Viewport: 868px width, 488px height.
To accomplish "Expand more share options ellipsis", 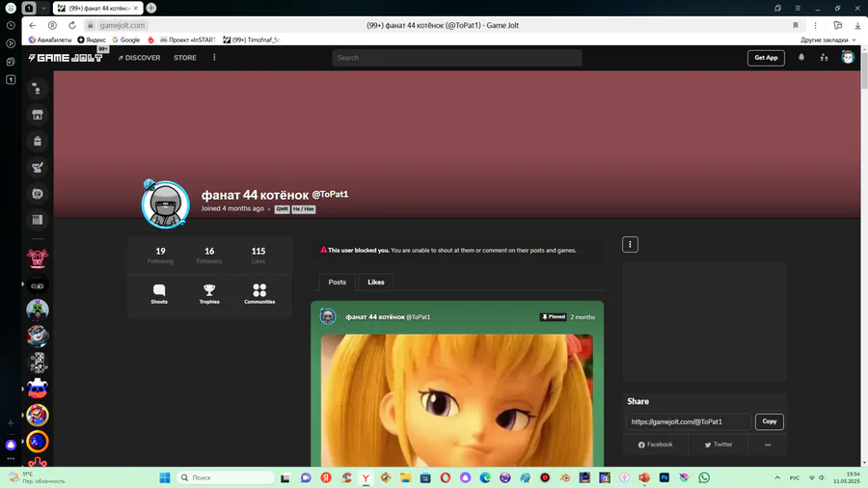I will pyautogui.click(x=768, y=445).
